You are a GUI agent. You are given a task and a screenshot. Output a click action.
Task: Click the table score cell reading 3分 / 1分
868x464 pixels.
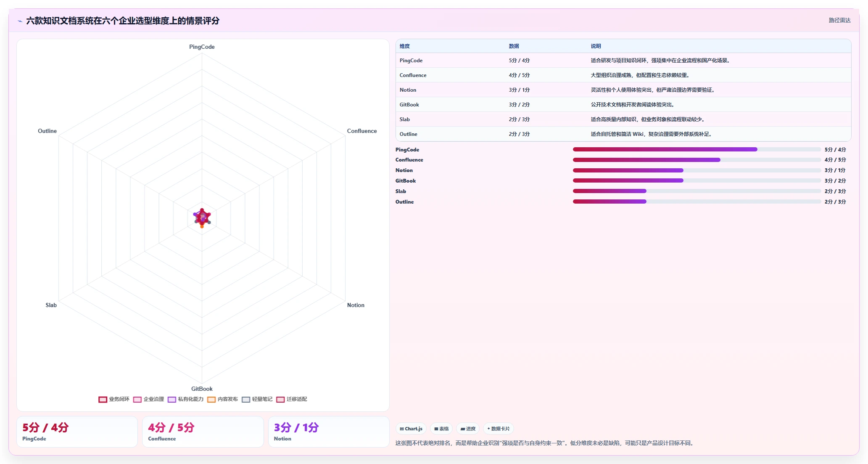click(519, 90)
